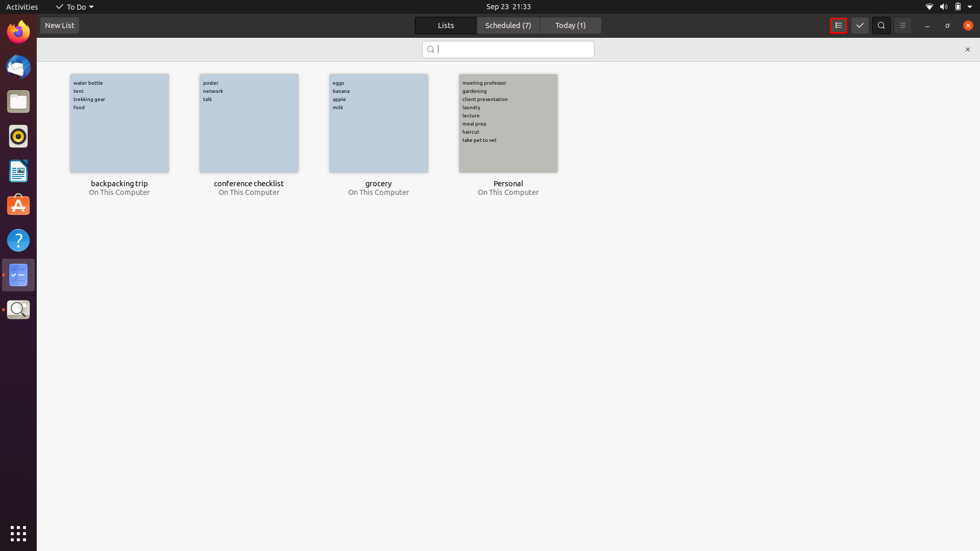Open the backpacking trip list thumbnail
The image size is (980, 551).
coord(119,123)
